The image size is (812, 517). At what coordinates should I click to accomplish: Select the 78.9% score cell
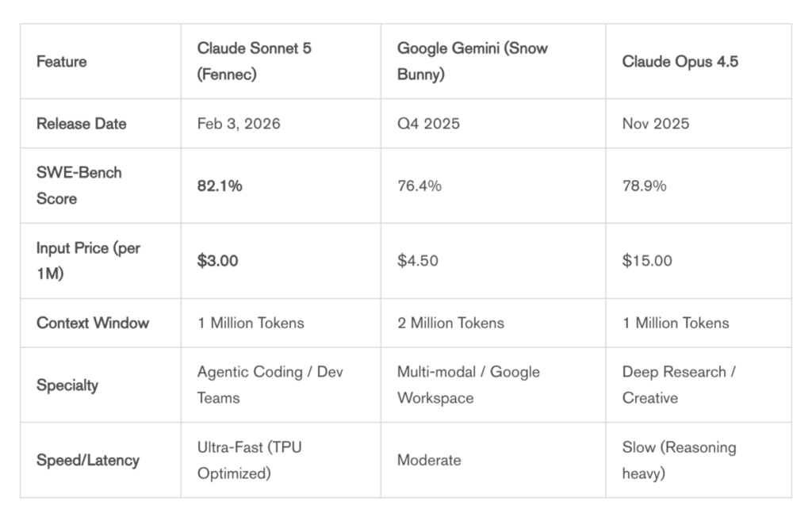645,186
